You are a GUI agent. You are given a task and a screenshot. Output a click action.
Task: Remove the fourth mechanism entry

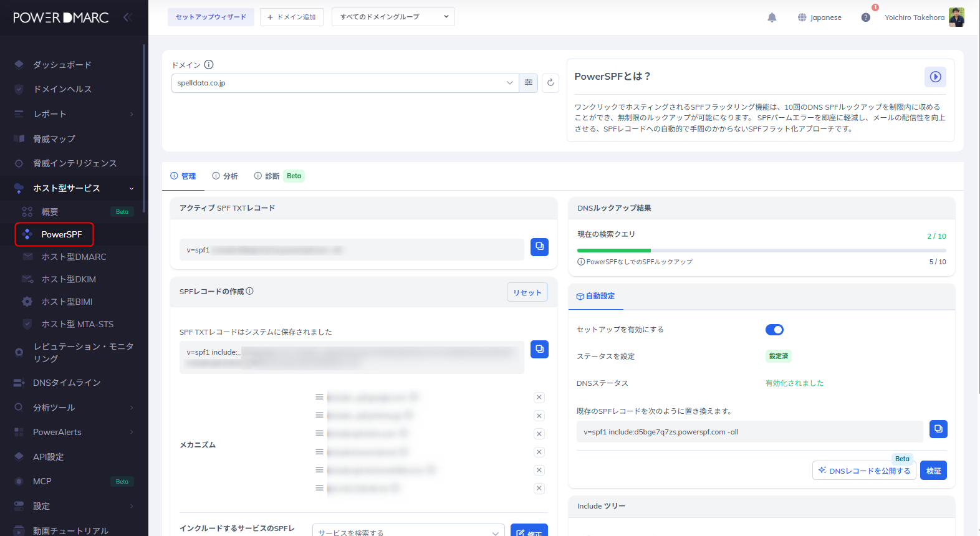tap(539, 452)
